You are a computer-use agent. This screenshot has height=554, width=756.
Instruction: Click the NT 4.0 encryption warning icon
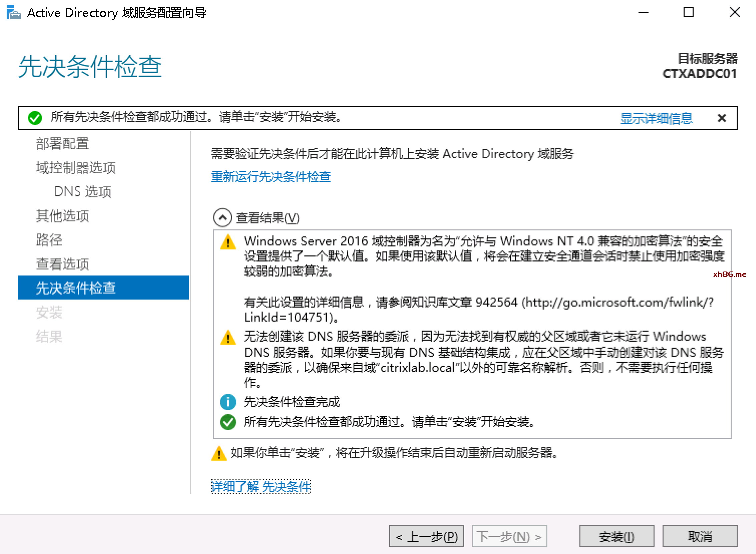tap(228, 242)
